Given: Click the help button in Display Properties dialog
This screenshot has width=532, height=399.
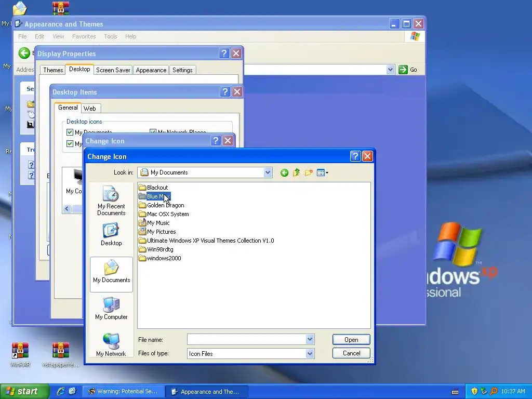Looking at the screenshot, I should tap(224, 54).
